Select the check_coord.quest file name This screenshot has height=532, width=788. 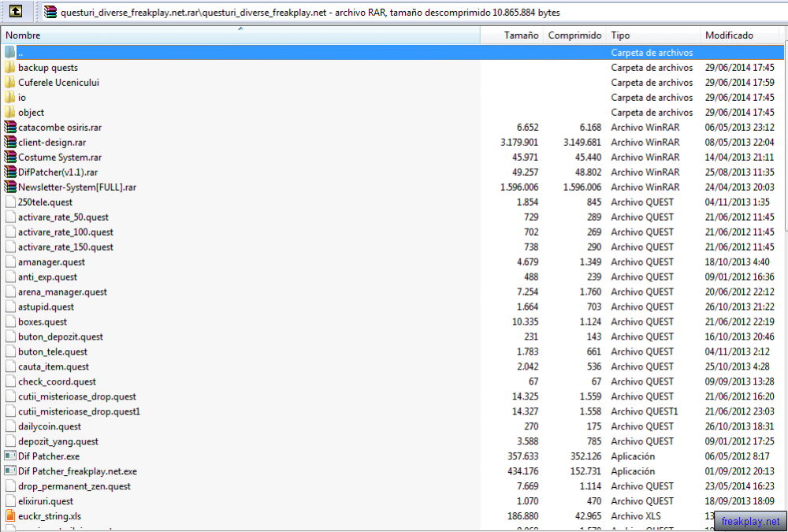[x=58, y=381]
